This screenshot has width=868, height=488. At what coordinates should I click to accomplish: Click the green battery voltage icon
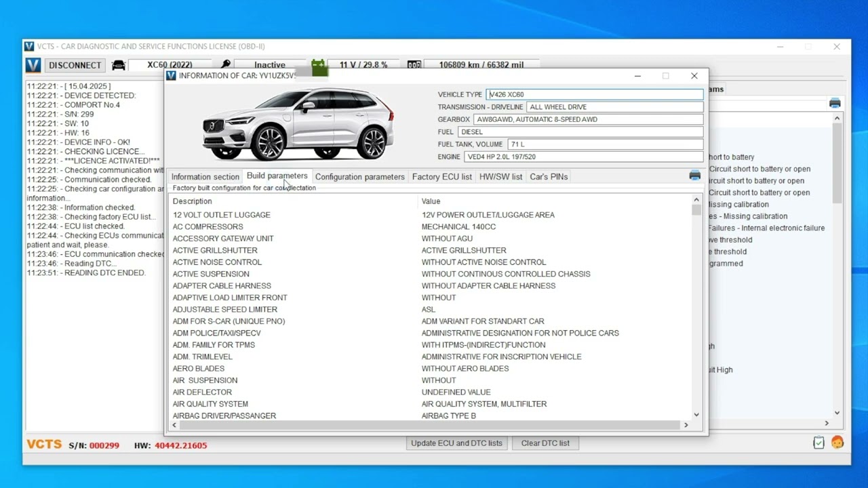click(x=319, y=66)
